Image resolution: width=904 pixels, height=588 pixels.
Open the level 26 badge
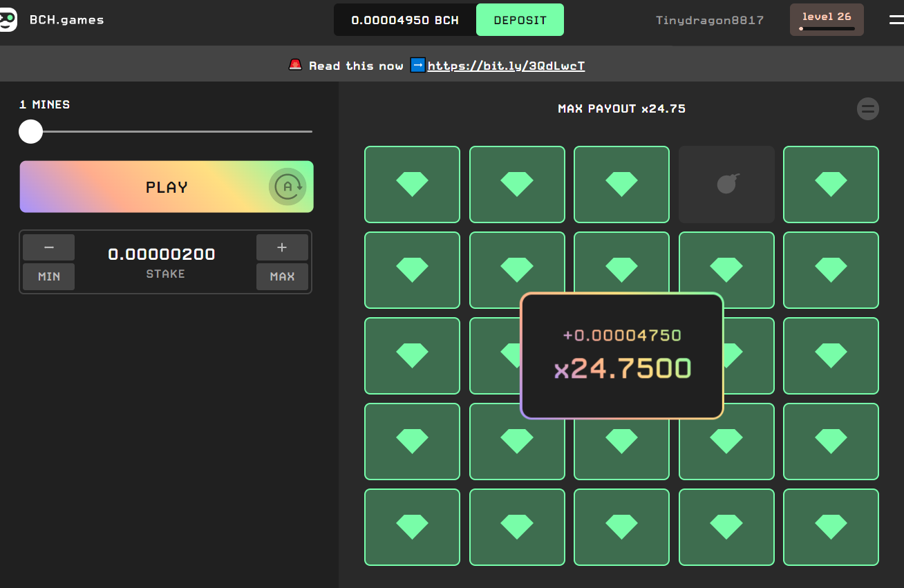[x=827, y=19]
